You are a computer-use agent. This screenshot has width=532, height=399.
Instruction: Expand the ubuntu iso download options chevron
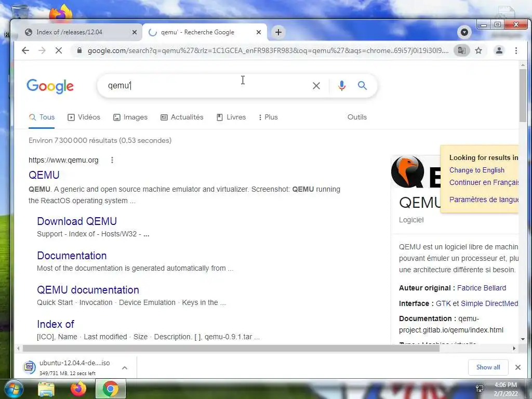[x=125, y=367]
